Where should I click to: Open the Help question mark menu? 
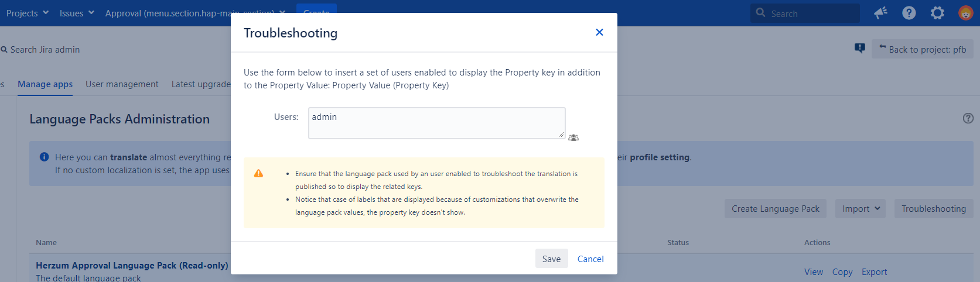pyautogui.click(x=909, y=13)
